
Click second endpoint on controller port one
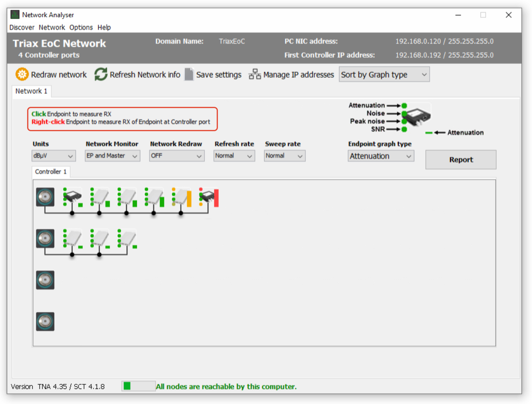[x=100, y=196]
